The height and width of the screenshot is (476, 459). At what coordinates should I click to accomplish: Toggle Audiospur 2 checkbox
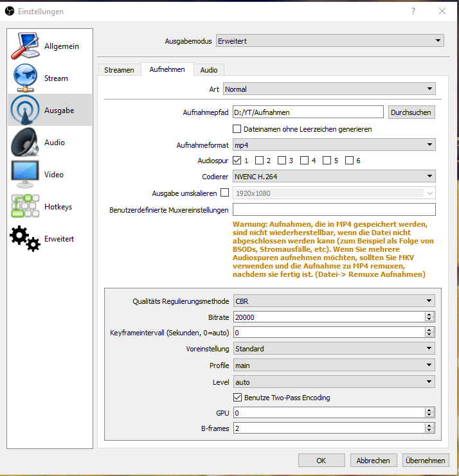click(x=259, y=161)
